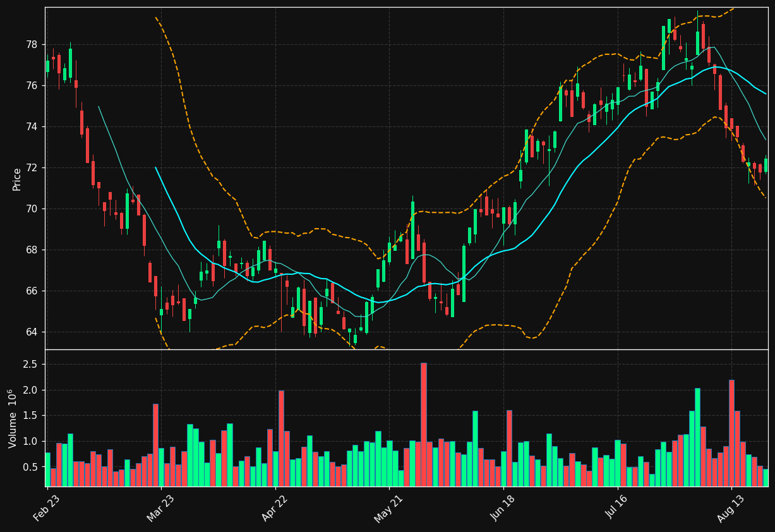Click the 2.0 volume axis label

pyautogui.click(x=30, y=390)
